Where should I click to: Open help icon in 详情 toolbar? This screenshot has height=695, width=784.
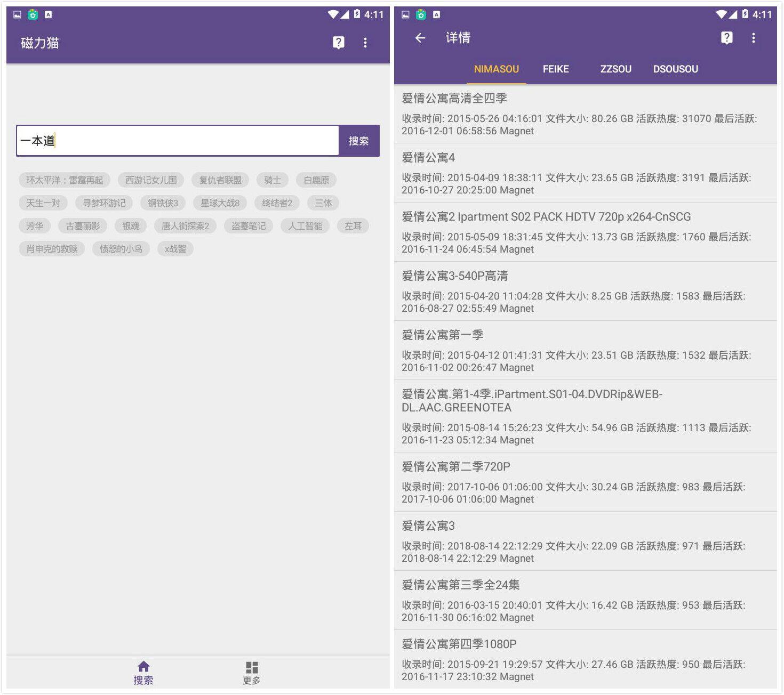pyautogui.click(x=727, y=38)
